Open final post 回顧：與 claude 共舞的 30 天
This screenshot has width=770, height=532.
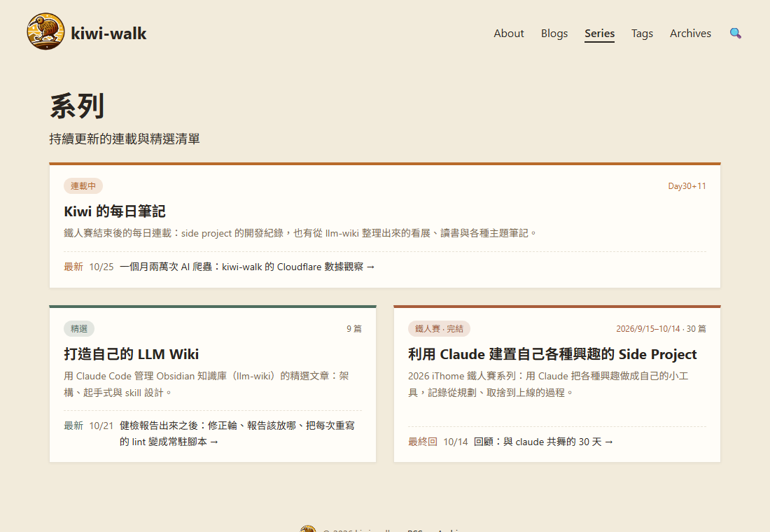click(x=544, y=442)
